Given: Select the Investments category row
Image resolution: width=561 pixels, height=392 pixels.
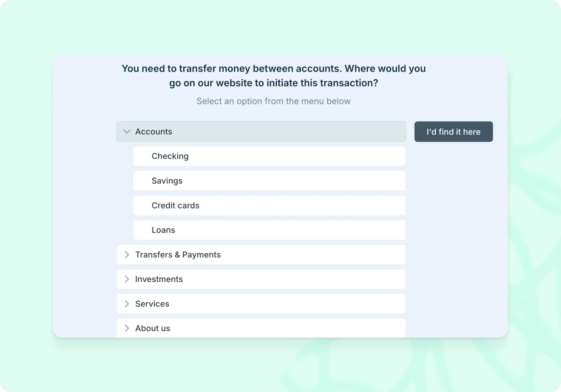Looking at the screenshot, I should click(x=261, y=279).
